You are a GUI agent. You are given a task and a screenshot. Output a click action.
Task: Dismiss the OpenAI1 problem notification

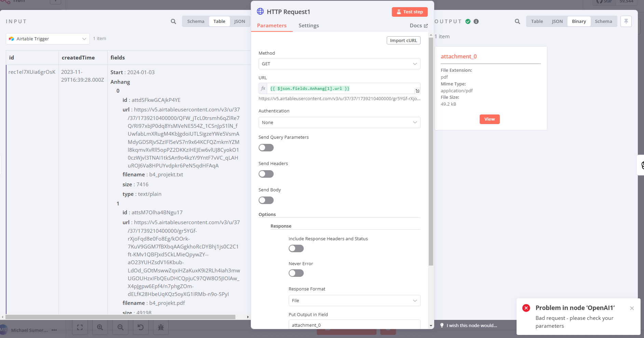coord(632,308)
